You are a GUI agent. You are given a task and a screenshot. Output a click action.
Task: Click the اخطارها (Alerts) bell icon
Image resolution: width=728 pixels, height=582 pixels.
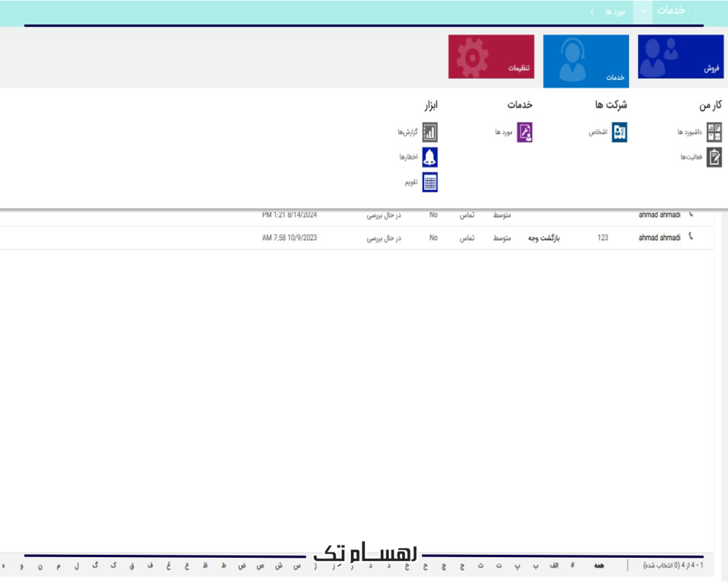pyautogui.click(x=430, y=157)
